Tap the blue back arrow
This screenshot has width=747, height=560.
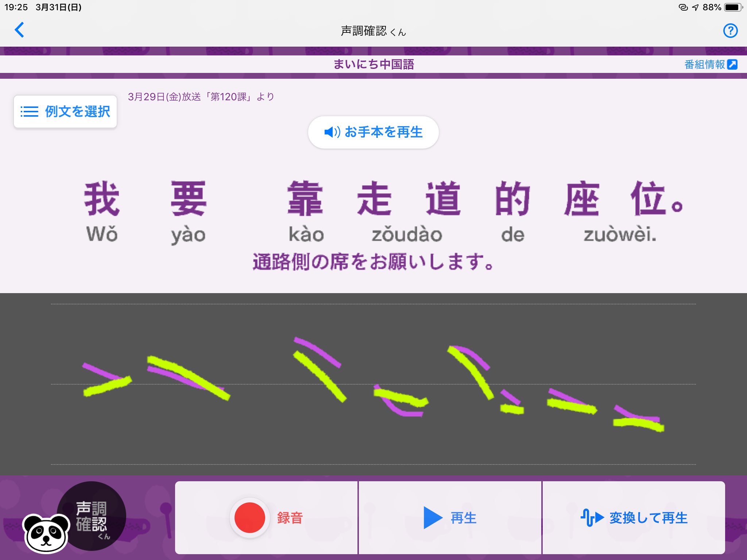pyautogui.click(x=19, y=30)
